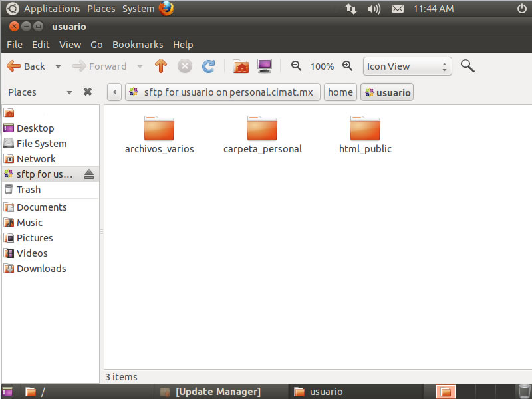Open the Edit menu
532x399 pixels.
(x=41, y=45)
